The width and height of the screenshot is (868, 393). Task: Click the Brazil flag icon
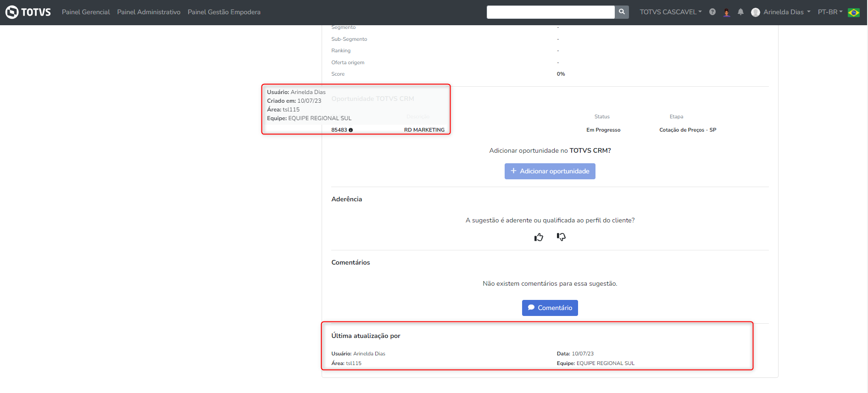pyautogui.click(x=853, y=12)
